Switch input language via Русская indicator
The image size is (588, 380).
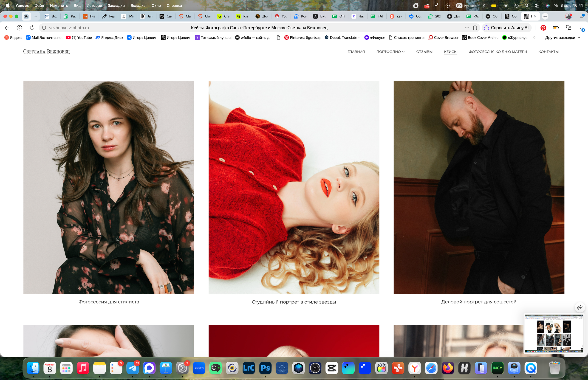coord(466,6)
